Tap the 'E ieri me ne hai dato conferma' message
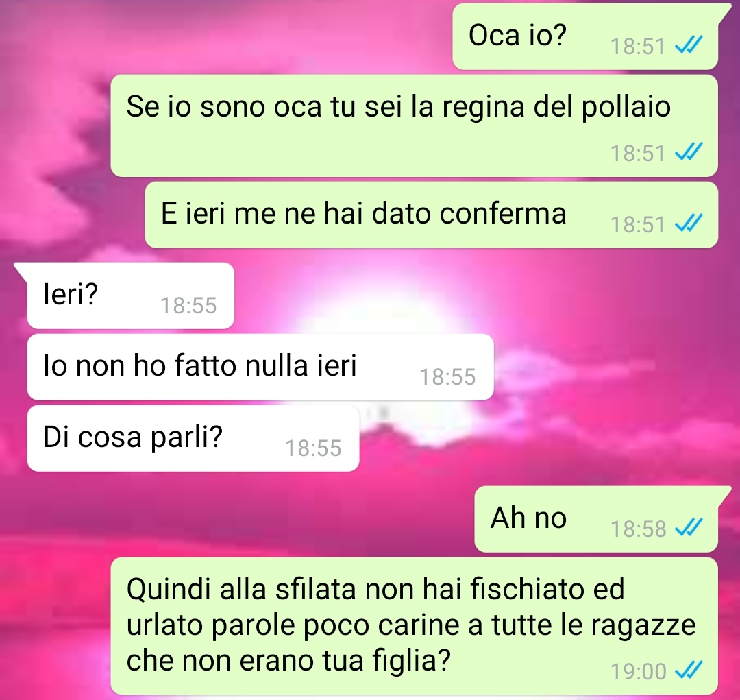The image size is (740, 700). click(x=432, y=215)
